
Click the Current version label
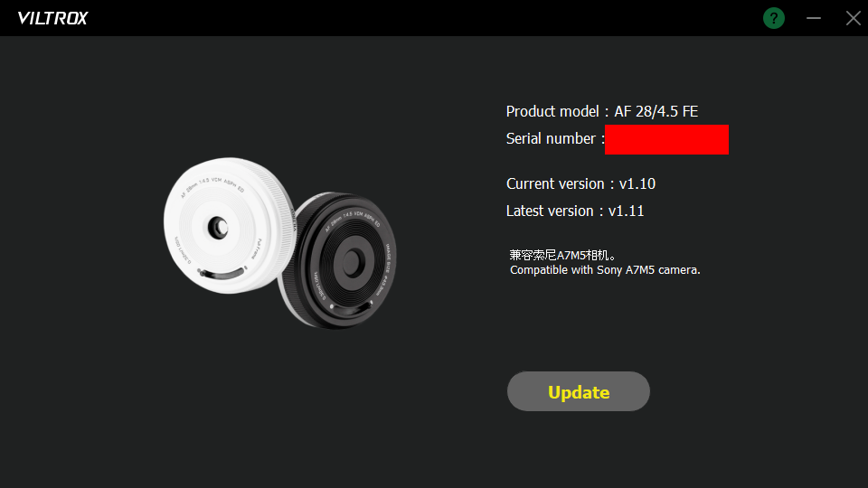click(555, 183)
